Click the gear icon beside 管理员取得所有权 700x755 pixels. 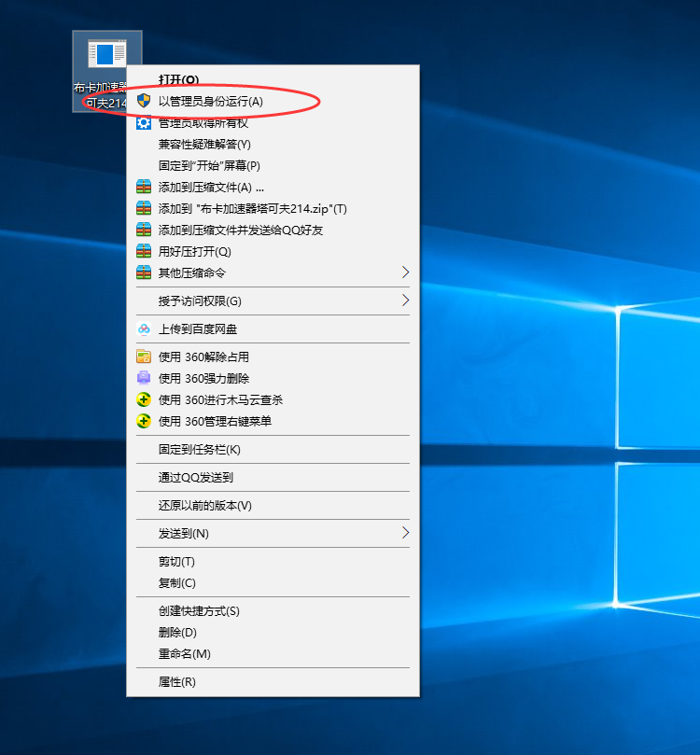(x=144, y=123)
